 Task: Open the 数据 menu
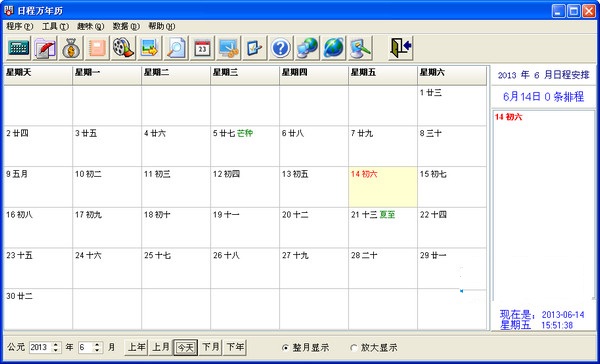click(x=126, y=26)
